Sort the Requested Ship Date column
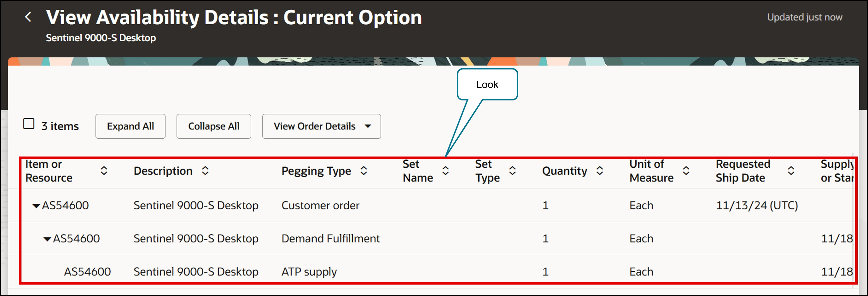This screenshot has height=296, width=868. point(791,170)
